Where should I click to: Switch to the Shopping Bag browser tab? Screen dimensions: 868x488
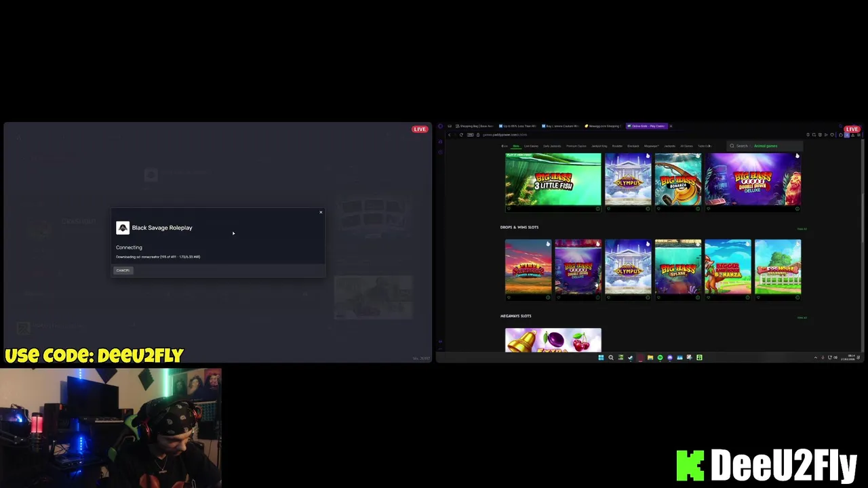point(475,126)
